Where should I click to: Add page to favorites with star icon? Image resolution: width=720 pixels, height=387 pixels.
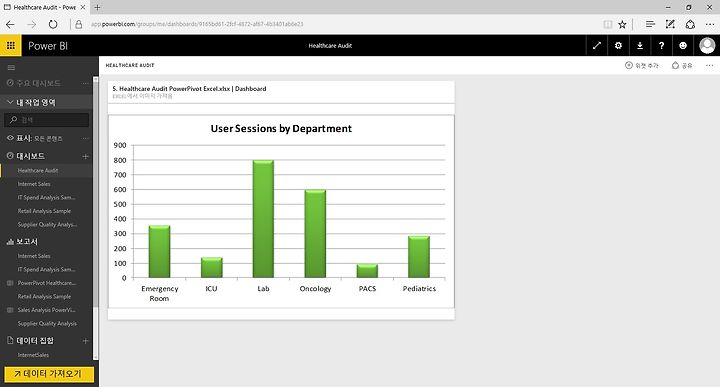pos(622,24)
